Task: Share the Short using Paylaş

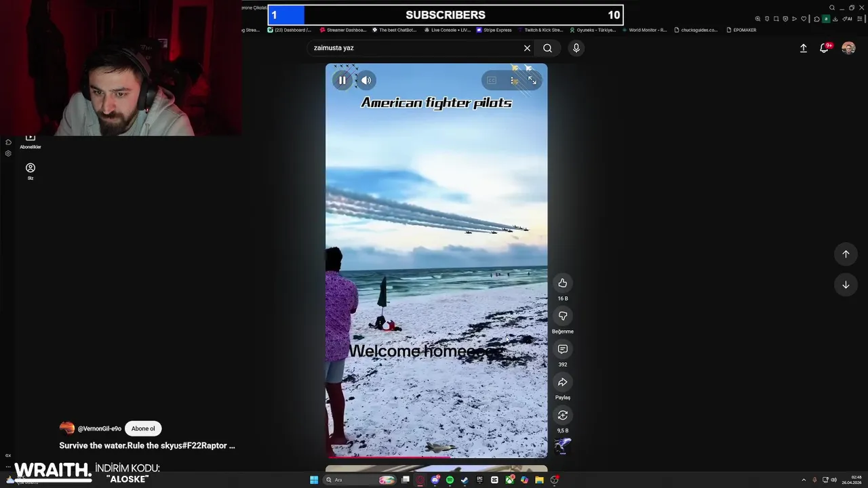Action: pos(562,382)
